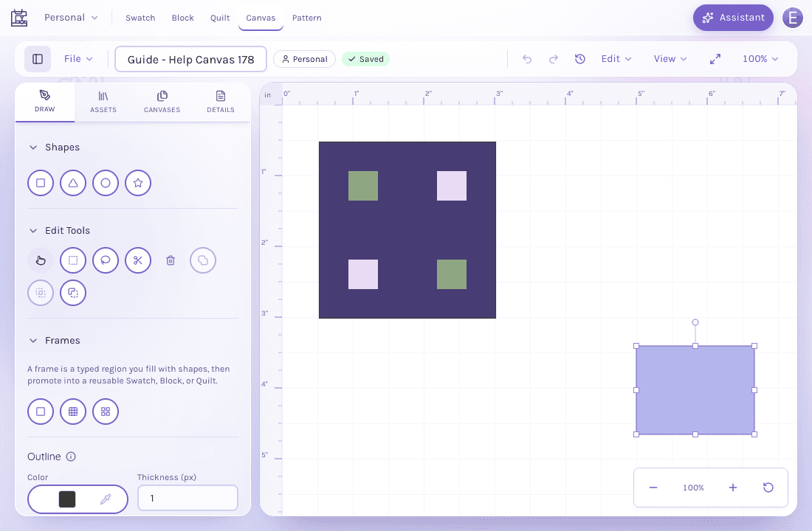Select the circle shape tool

click(106, 183)
